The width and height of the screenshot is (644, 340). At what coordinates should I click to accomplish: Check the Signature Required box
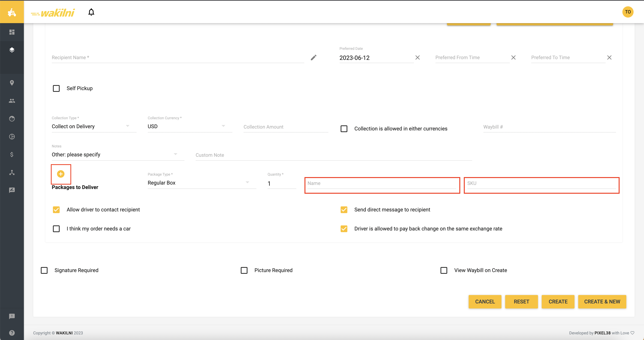[x=44, y=270]
